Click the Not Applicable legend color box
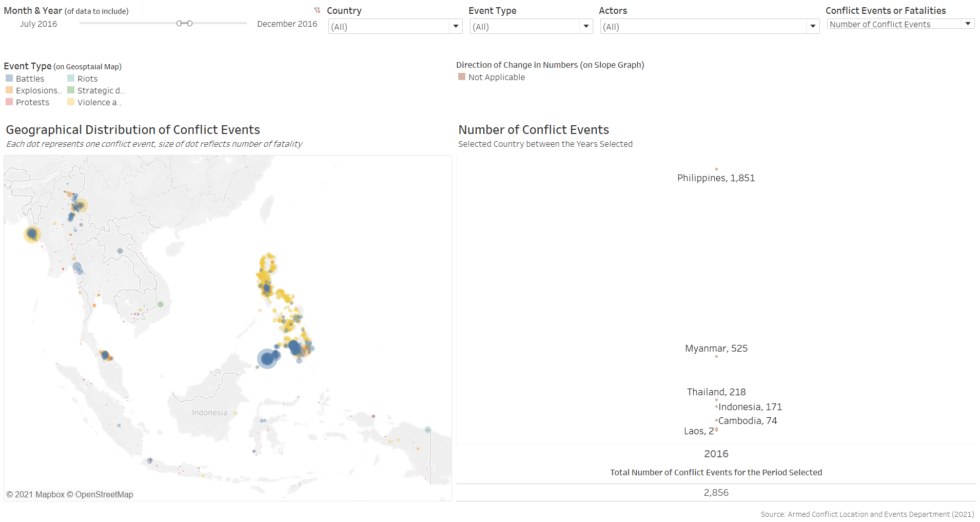 pyautogui.click(x=462, y=77)
